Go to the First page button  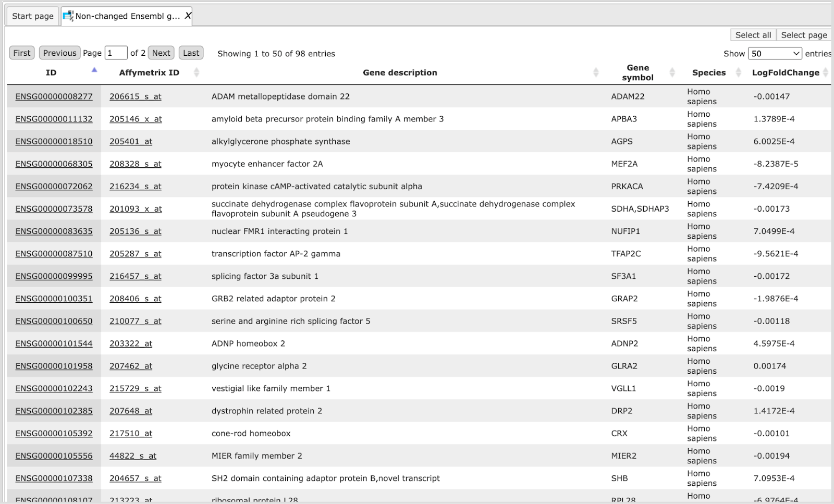click(22, 53)
